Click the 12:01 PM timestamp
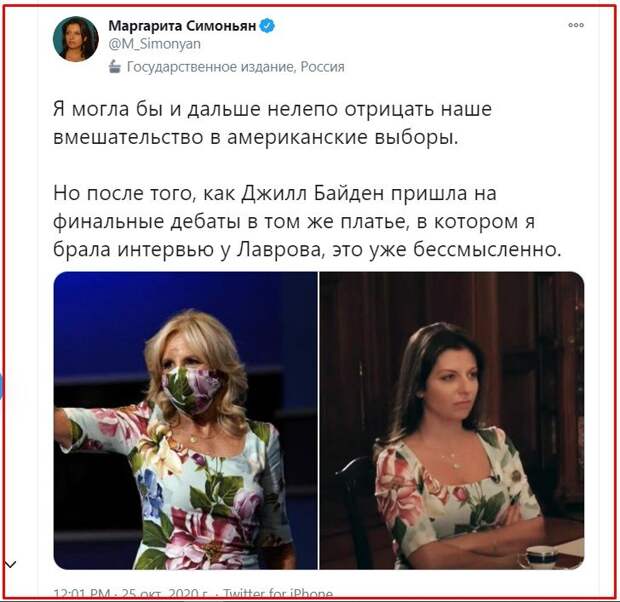Viewport: 620px width, 602px height. tap(82, 594)
